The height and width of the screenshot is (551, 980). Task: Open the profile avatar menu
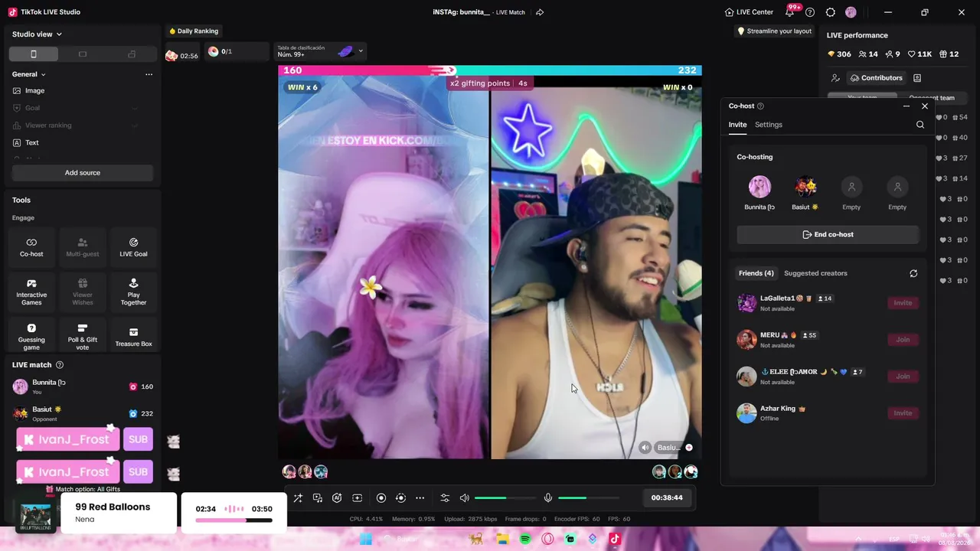click(x=851, y=12)
